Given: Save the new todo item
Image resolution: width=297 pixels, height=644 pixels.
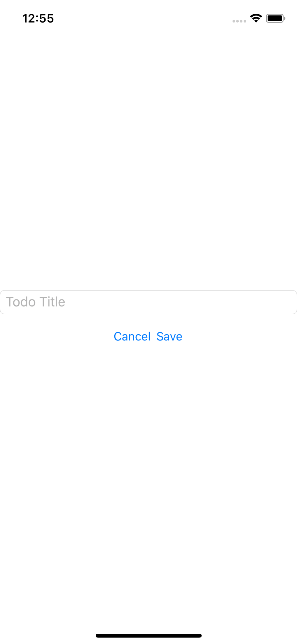Looking at the screenshot, I should [x=170, y=337].
